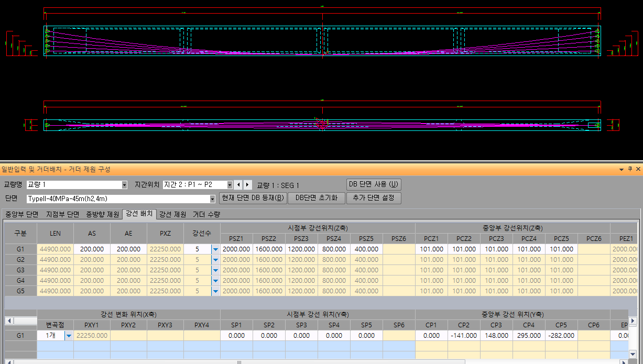Click PCZ1 cell 101.000 in row G1
Viewport: 643px width, 364px height.
(431, 249)
